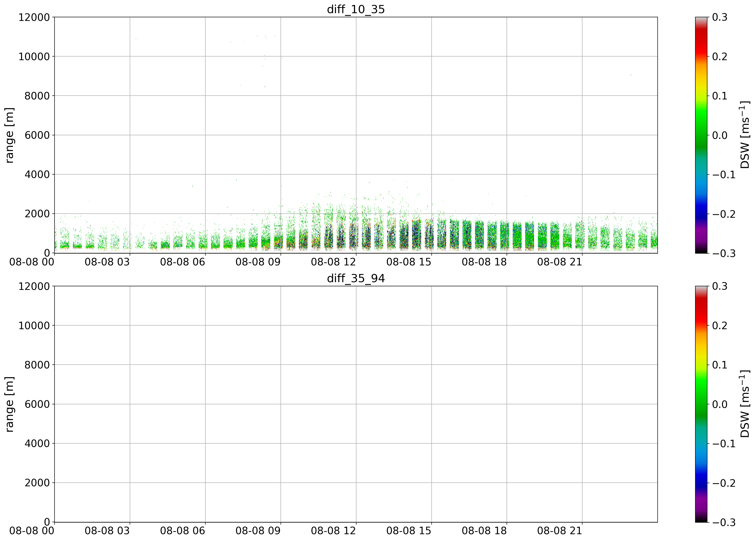Click the 4000 tick on the diff_35_94 axis

click(x=37, y=443)
